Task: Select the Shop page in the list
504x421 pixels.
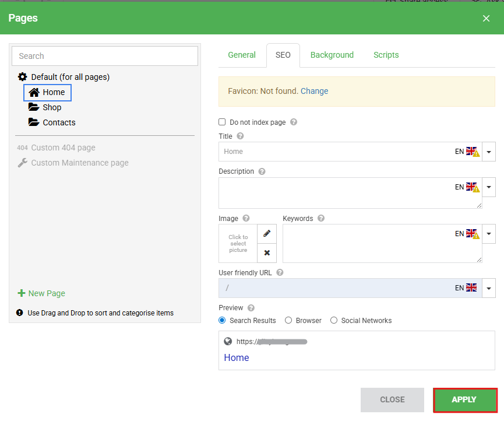Action: coord(51,108)
